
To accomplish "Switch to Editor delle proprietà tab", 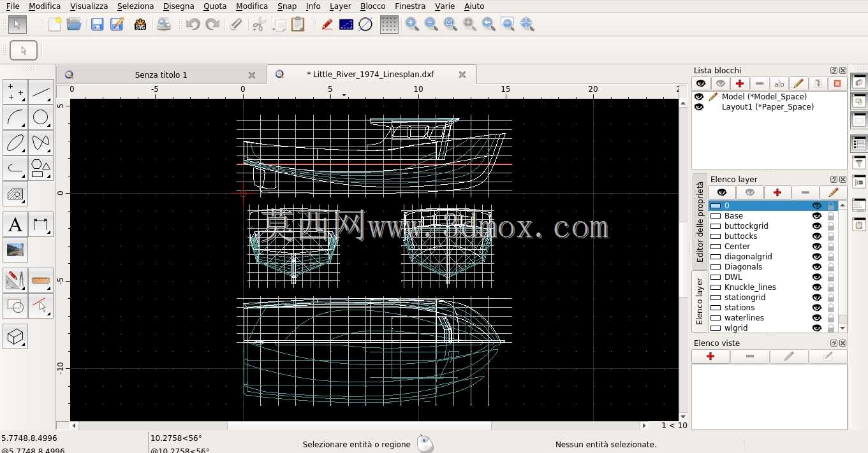I will pos(700,221).
